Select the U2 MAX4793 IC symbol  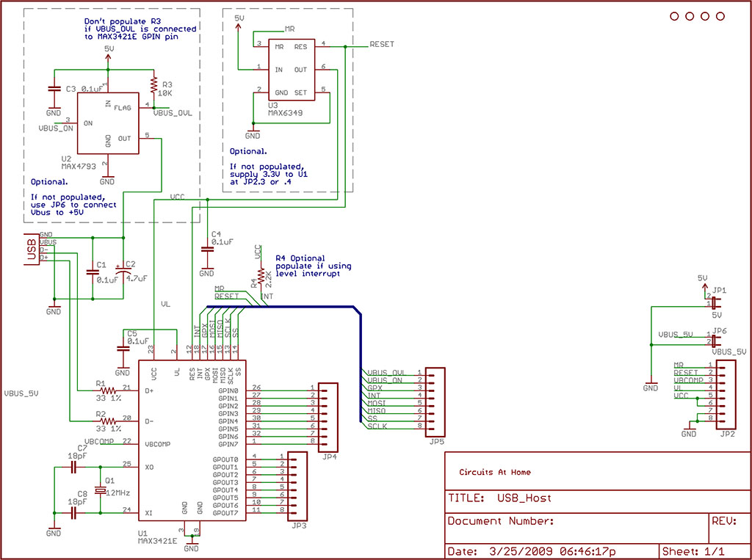pos(109,123)
